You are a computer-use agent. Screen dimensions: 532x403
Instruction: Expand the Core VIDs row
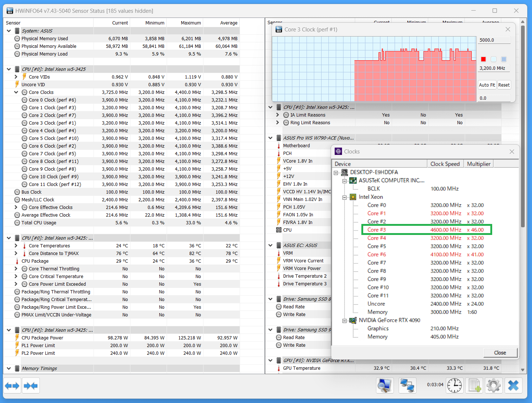(16, 77)
